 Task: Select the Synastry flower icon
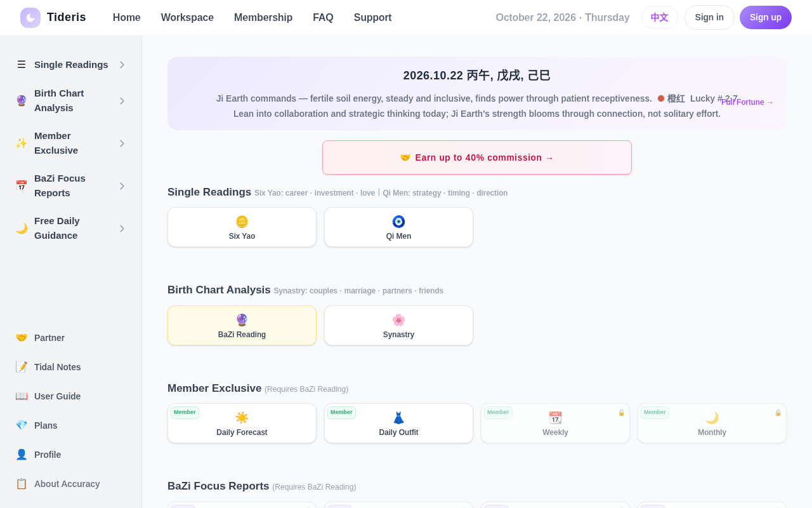[x=398, y=320]
